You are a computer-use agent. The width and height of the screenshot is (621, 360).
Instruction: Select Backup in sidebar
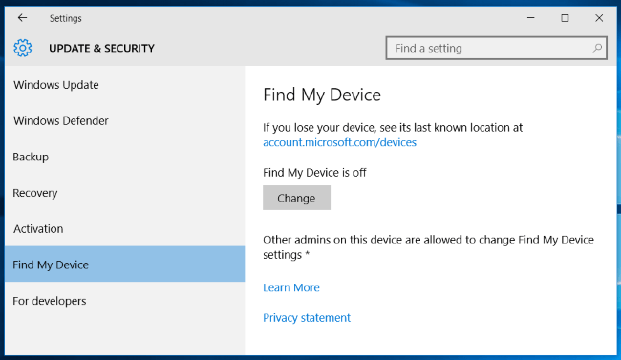pyautogui.click(x=125, y=157)
